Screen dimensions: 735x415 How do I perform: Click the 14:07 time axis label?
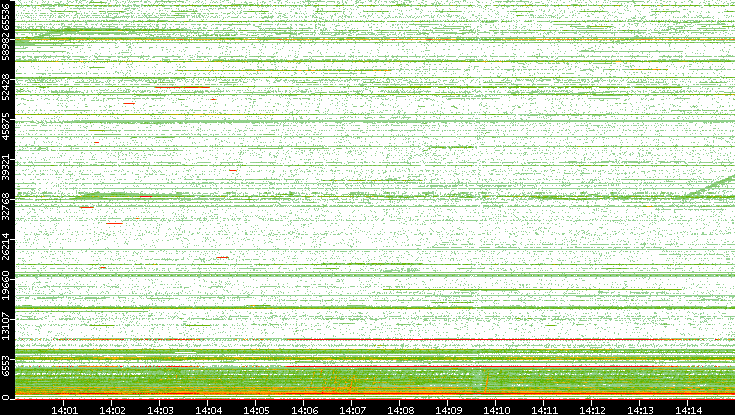pyautogui.click(x=352, y=410)
